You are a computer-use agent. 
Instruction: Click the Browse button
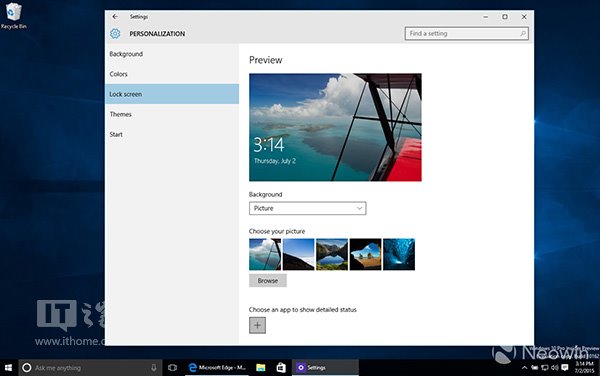pyautogui.click(x=267, y=281)
